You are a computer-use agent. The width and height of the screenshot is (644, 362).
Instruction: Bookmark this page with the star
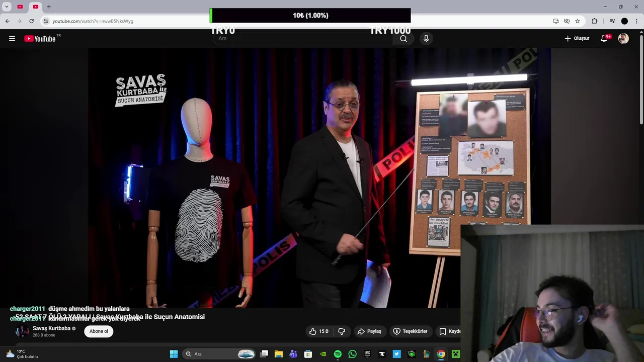tap(578, 21)
